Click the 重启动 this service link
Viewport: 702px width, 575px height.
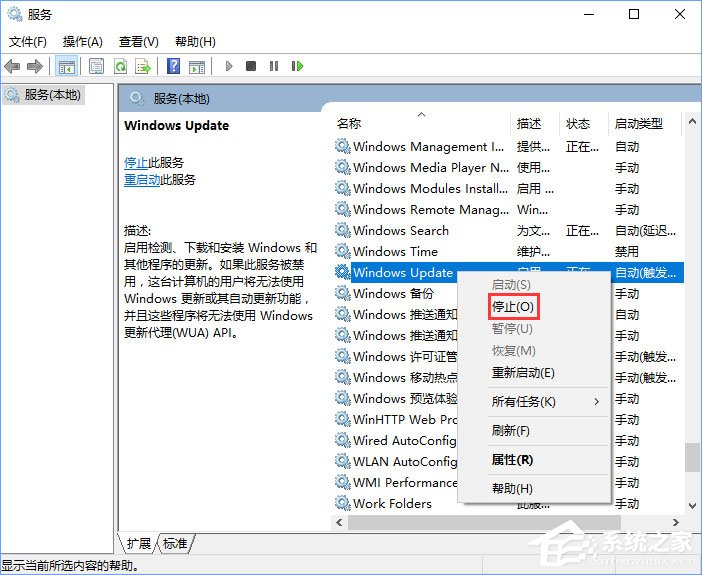click(x=142, y=180)
